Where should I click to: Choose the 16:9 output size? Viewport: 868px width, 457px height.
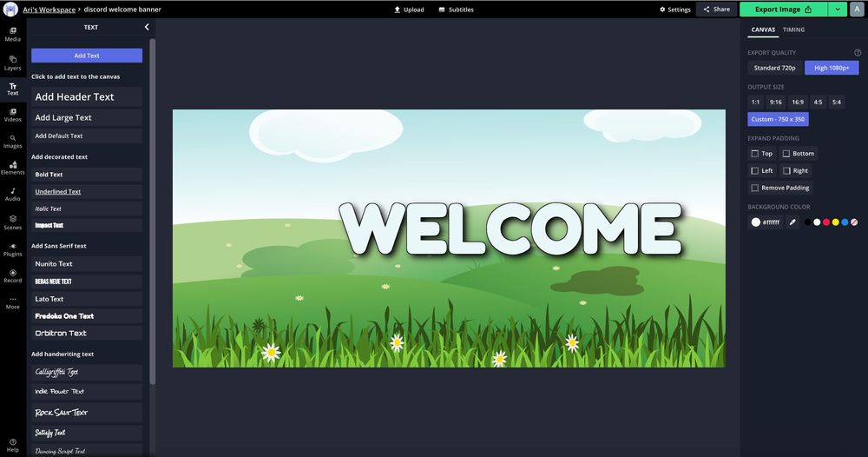point(798,102)
